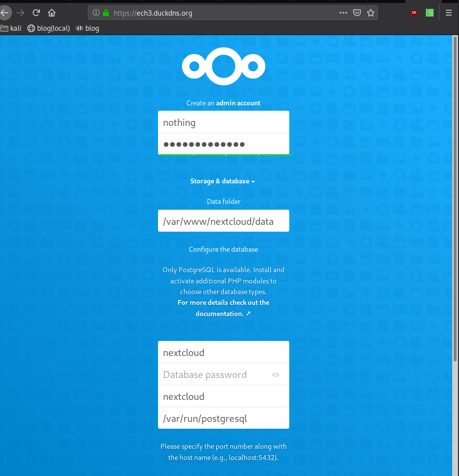Toggle database password visibility eye
Screen dimensions: 459x476
point(275,375)
